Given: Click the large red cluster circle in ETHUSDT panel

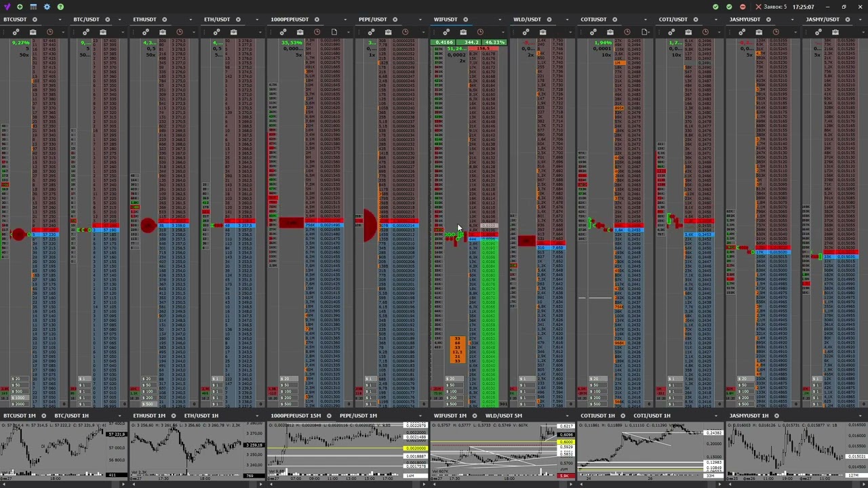Looking at the screenshot, I should [148, 226].
